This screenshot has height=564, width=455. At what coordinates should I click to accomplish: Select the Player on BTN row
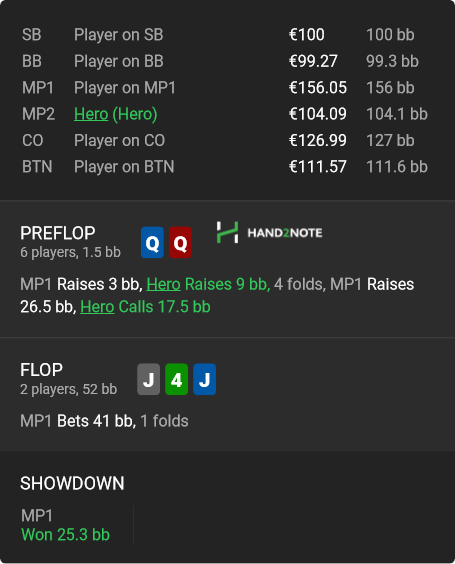click(225, 167)
